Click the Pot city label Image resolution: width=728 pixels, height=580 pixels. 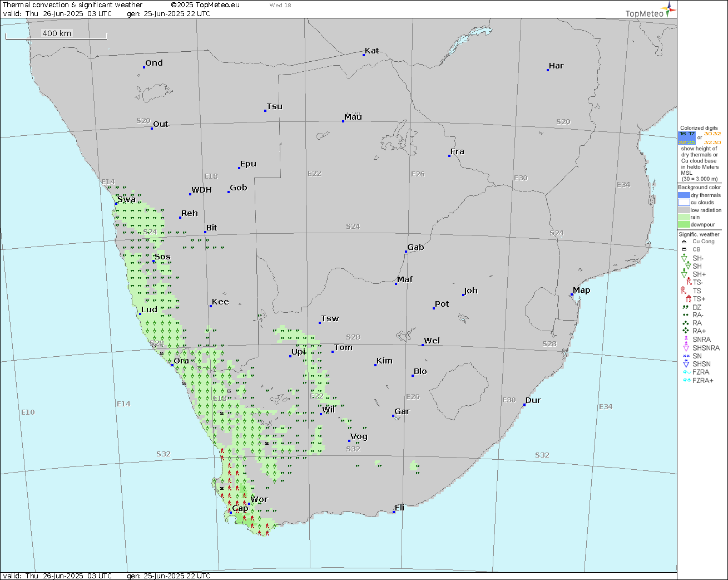442,304
